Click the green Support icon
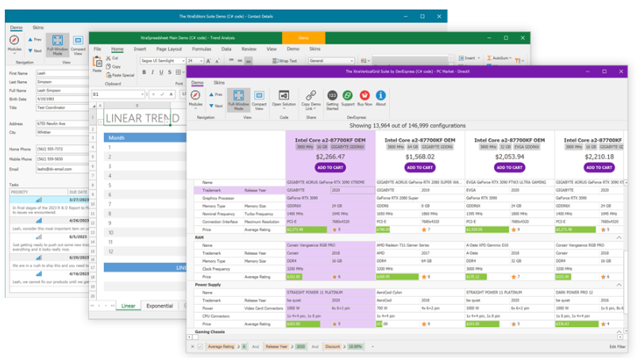The image size is (644, 358). pyautogui.click(x=348, y=96)
